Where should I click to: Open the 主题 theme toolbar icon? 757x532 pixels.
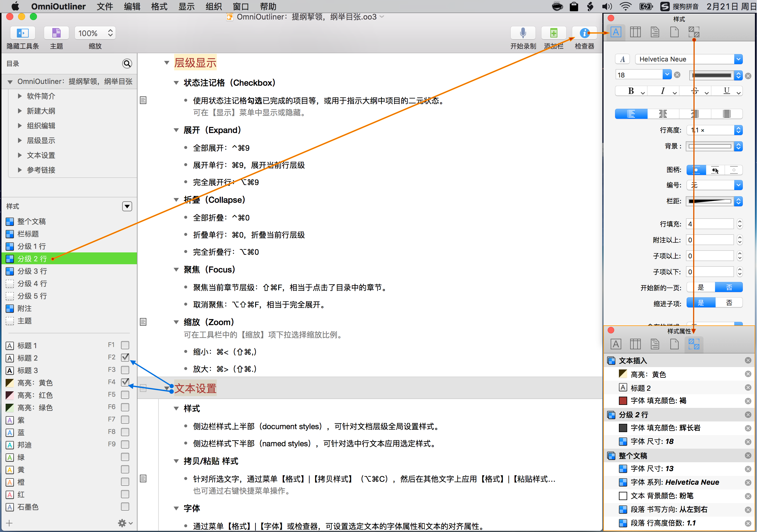click(x=56, y=33)
